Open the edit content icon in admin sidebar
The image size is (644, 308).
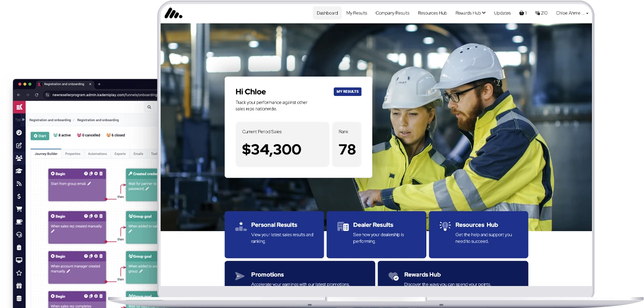click(19, 145)
